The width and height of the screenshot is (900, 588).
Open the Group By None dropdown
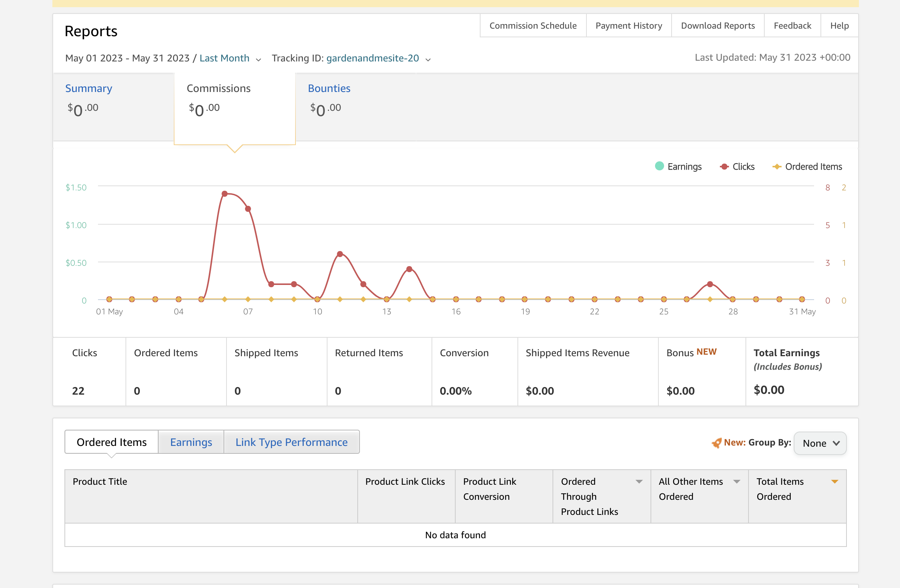pos(820,443)
